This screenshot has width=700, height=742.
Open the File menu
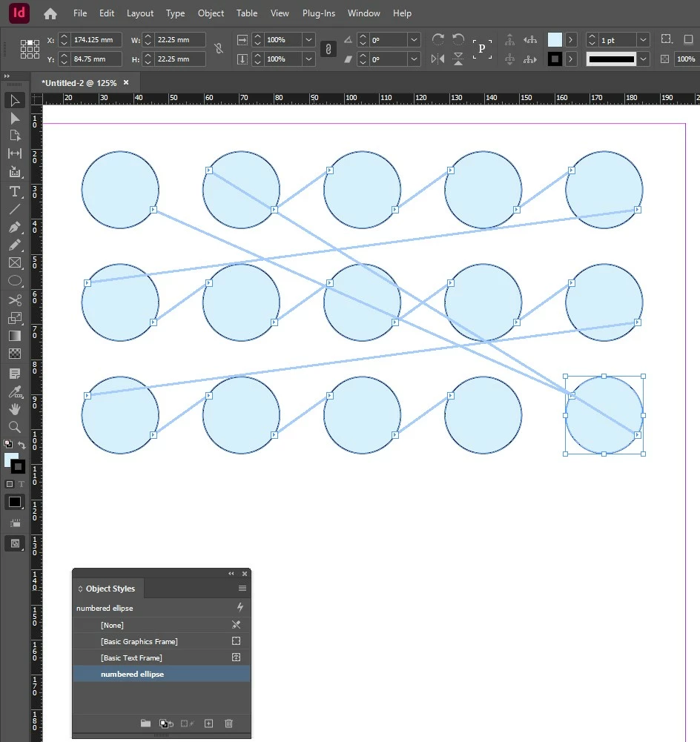point(80,13)
